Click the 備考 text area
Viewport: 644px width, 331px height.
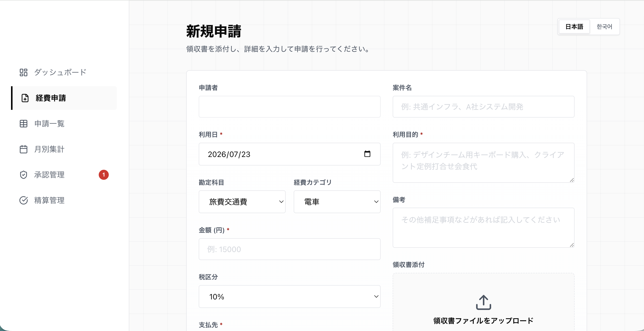point(484,228)
